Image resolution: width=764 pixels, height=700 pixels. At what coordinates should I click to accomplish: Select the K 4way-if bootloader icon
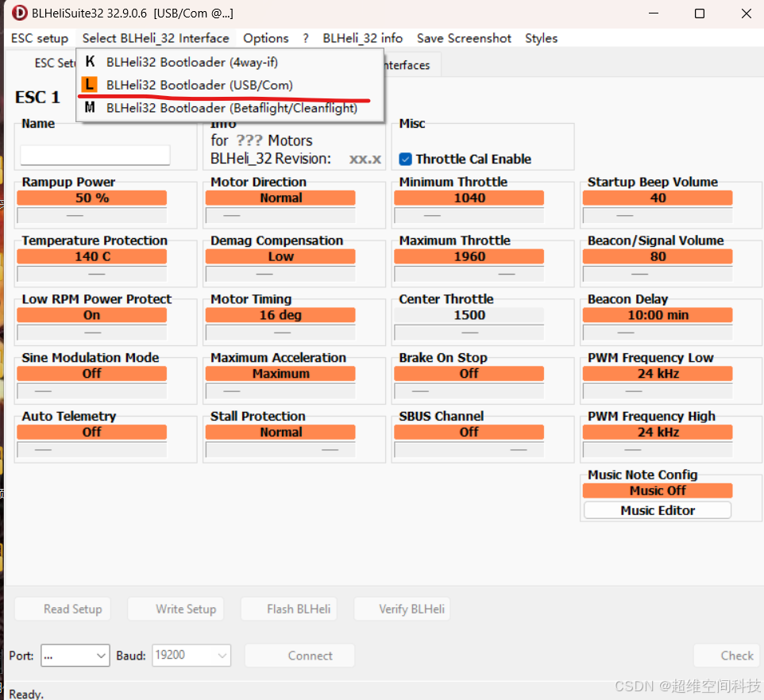coord(90,62)
